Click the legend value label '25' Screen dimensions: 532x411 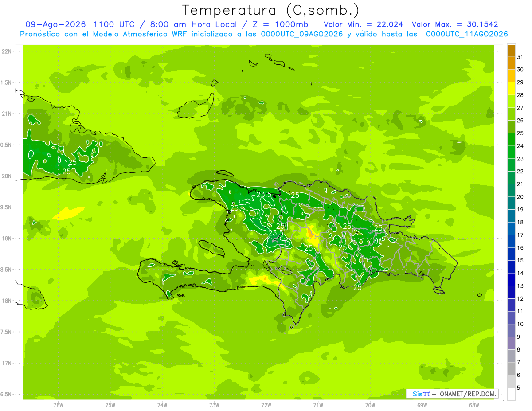[520, 133]
